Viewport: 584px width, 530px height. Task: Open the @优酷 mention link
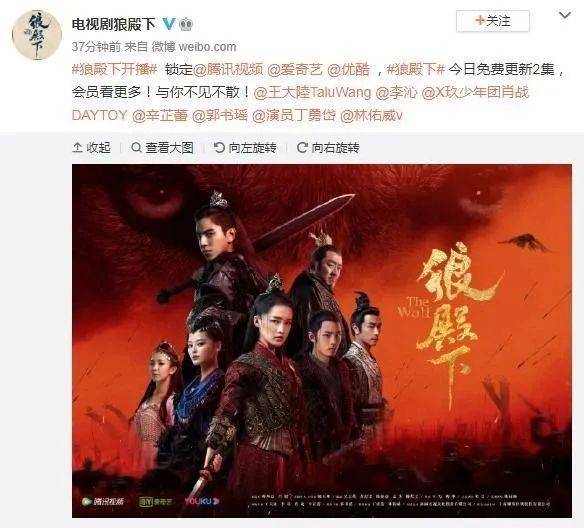(348, 69)
